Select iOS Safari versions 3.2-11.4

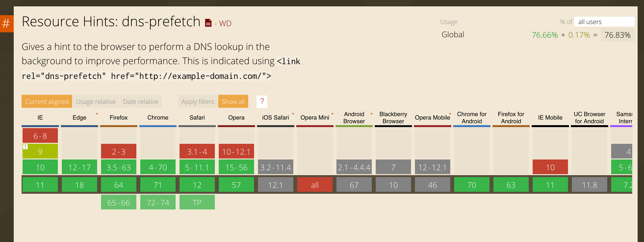276,167
